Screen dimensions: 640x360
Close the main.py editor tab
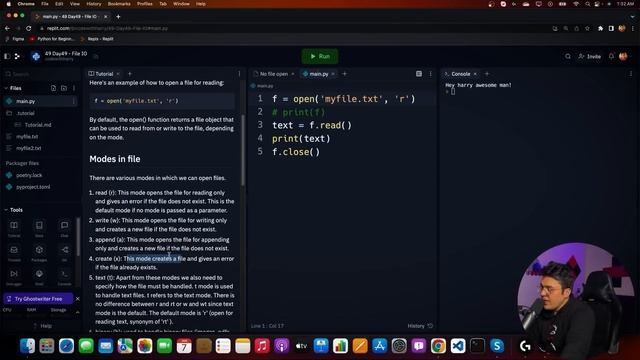click(333, 74)
